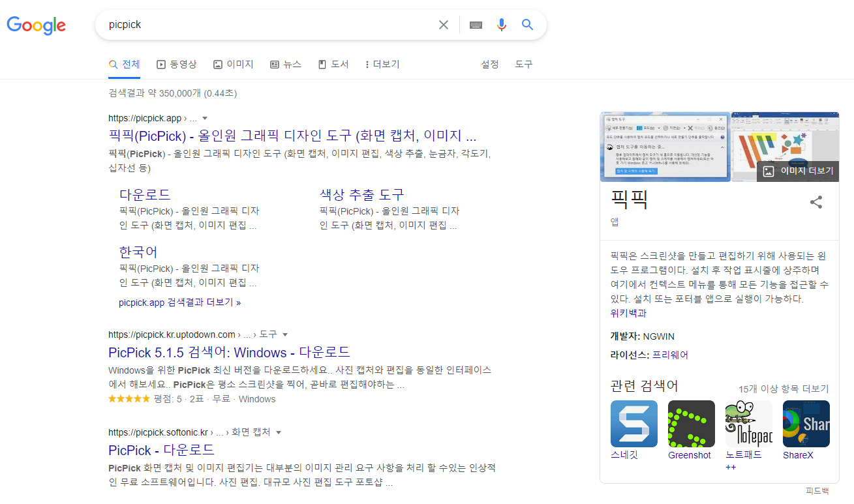Click the Greenshot label text
Screen dimensions: 854x504
pyautogui.click(x=690, y=455)
